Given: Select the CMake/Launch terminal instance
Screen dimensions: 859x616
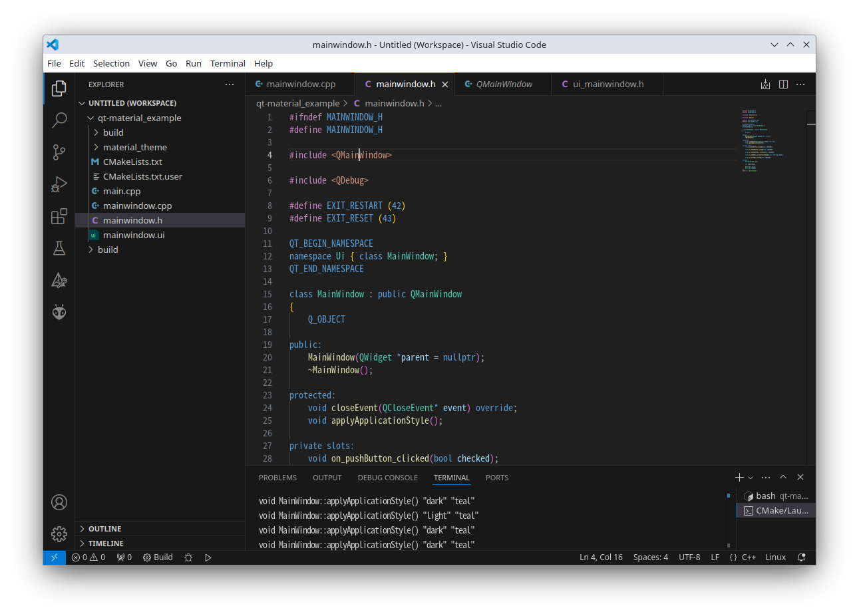Looking at the screenshot, I should (776, 511).
